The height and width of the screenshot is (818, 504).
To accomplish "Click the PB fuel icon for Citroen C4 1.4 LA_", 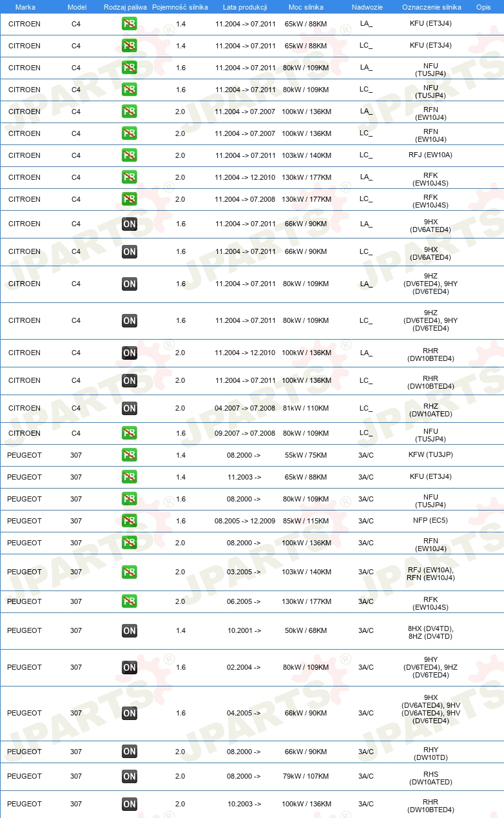I will [x=129, y=24].
